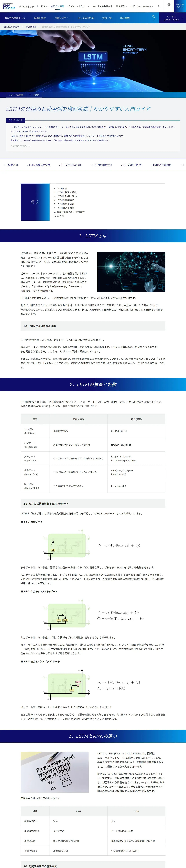Jump to LSTMの応用分野 in anchor bar
186x868 pixels.
coord(131,165)
